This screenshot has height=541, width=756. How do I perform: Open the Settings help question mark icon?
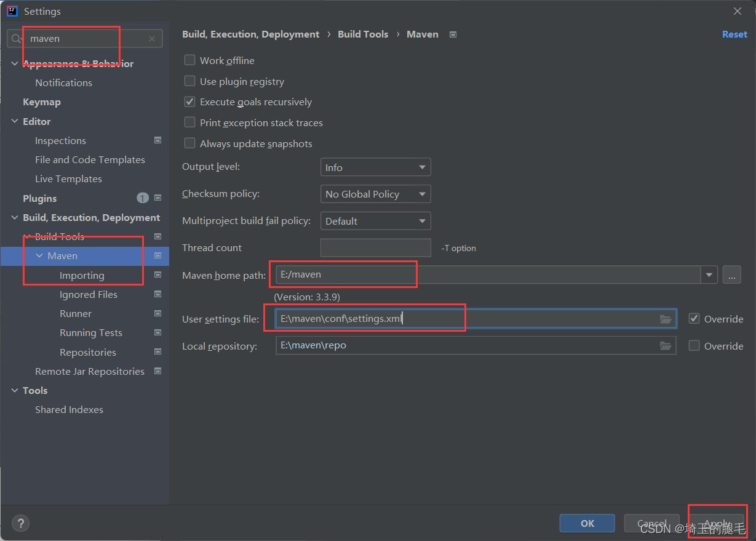tap(20, 523)
